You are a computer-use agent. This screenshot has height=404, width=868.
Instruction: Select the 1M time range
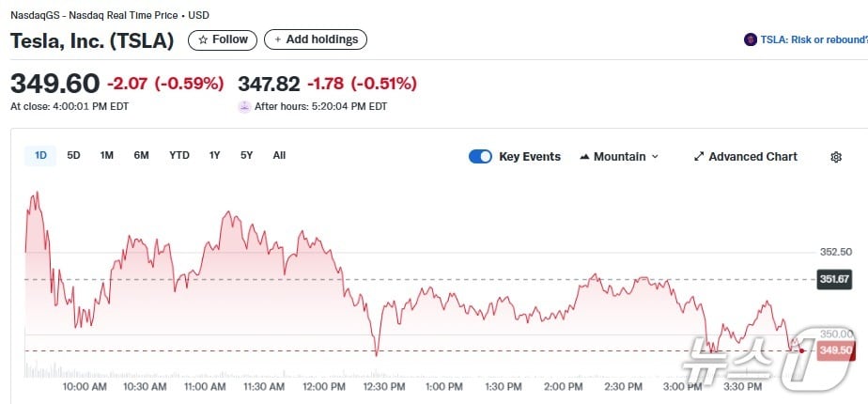pyautogui.click(x=106, y=155)
